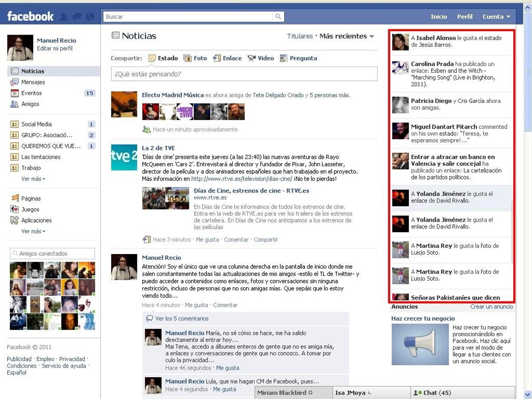Switch feed to Titulares
Viewport: 532px width, 399px height.
pos(300,36)
